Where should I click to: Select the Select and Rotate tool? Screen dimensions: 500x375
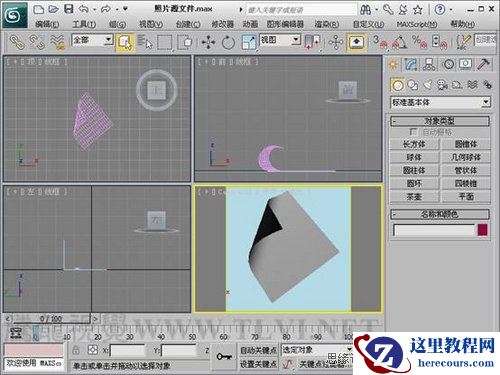(228, 43)
